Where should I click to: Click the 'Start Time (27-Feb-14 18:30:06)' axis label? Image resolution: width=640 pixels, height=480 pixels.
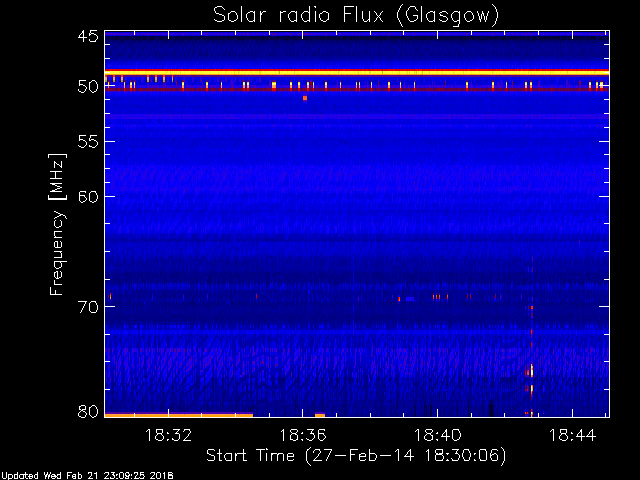(356, 456)
